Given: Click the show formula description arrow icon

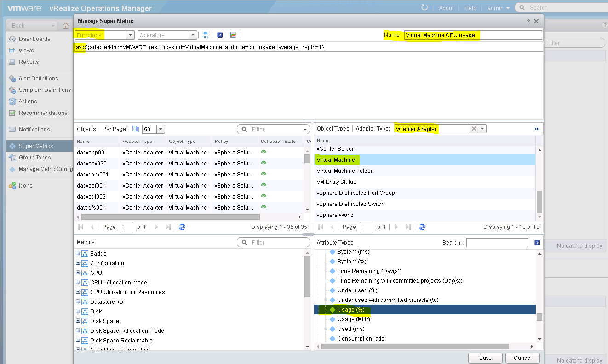Looking at the screenshot, I should tap(220, 35).
